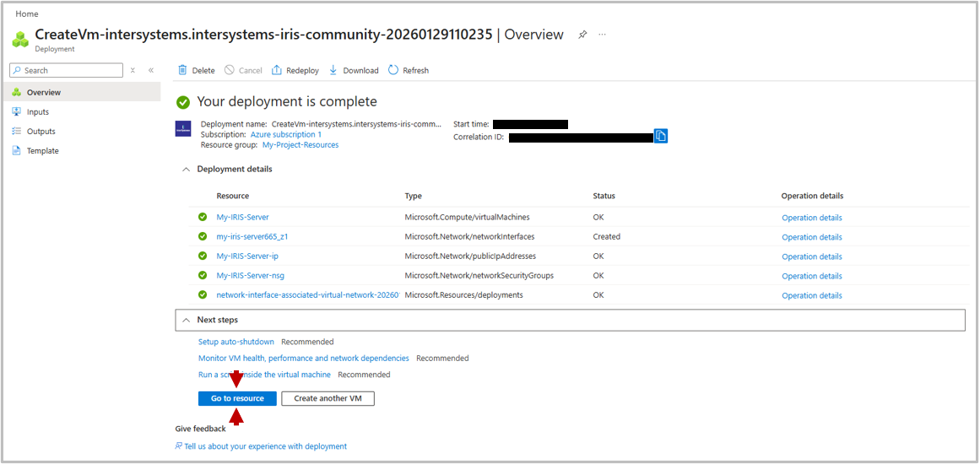
Task: Open the ellipsis more options menu
Action: pos(602,35)
